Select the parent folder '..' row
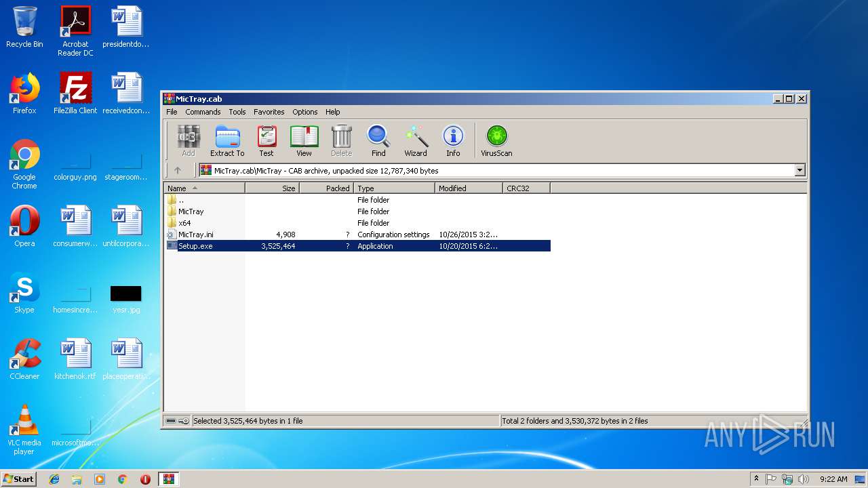This screenshot has width=868, height=488. pos(357,200)
